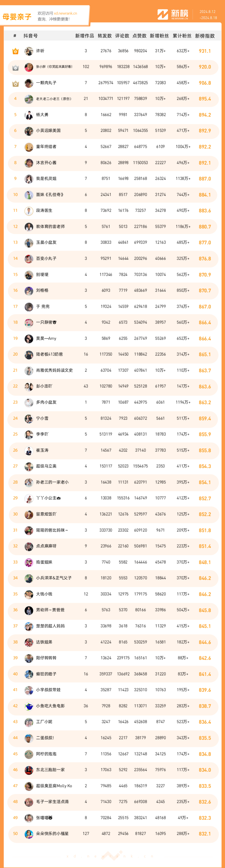Select the 新榜指数 column header

(205, 36)
